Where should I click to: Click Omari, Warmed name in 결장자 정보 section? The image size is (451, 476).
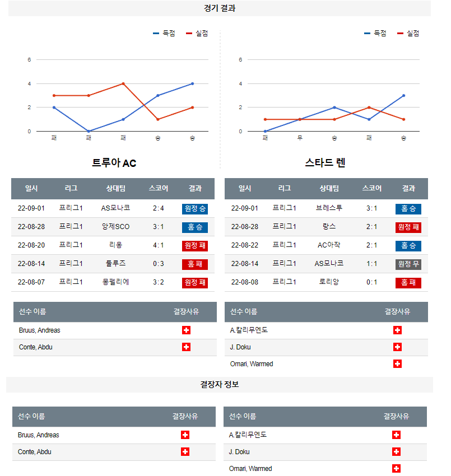coord(250,468)
